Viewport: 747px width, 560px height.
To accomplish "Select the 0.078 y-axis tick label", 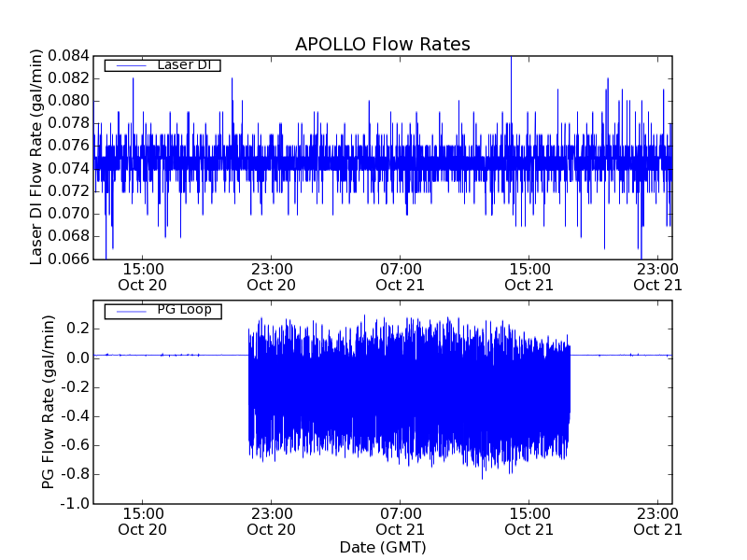I will click(x=68, y=123).
